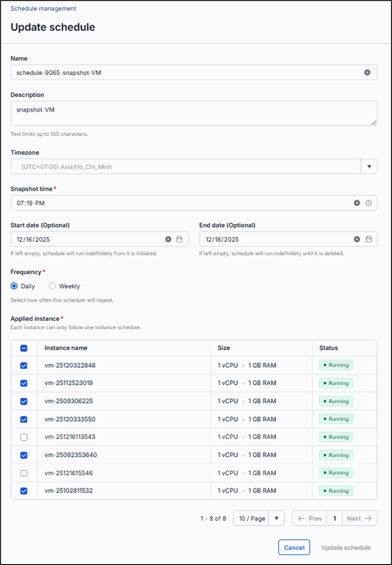392x565 pixels.
Task: Uncheck instance vm-25102811532
Action: click(x=24, y=491)
